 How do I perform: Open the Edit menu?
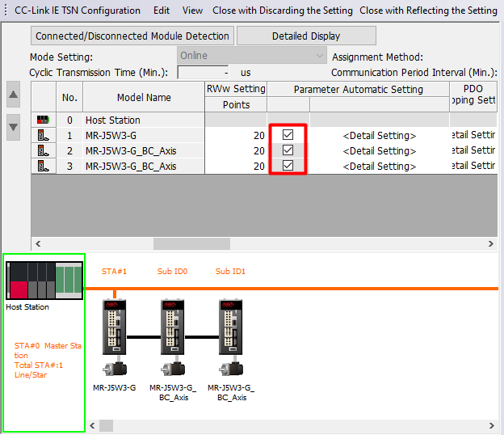(x=162, y=11)
